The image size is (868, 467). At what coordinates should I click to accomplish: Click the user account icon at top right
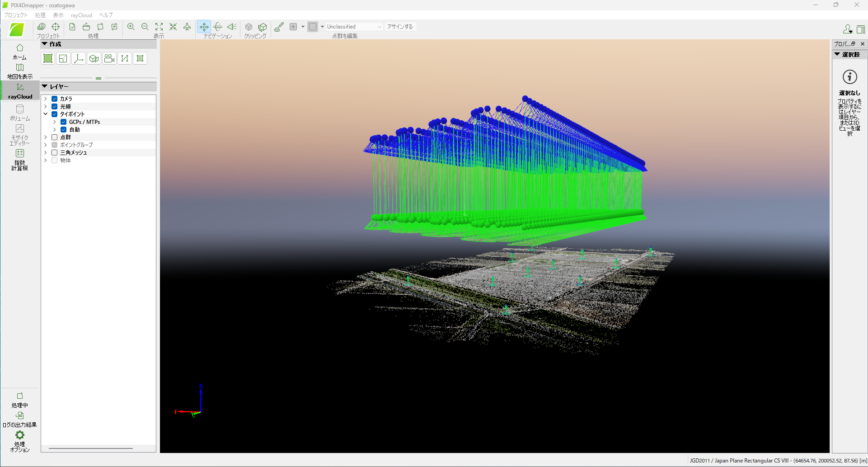(x=848, y=29)
